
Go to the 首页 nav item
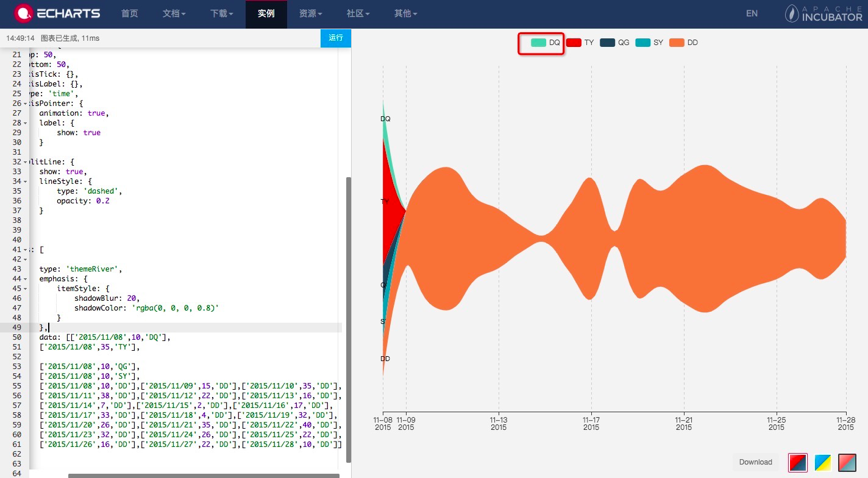tap(130, 13)
